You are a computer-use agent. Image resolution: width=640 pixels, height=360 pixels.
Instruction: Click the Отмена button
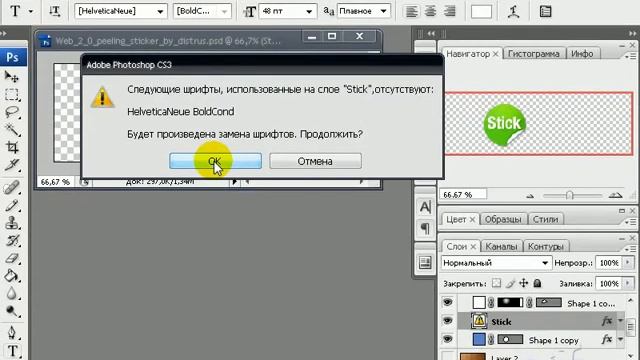point(315,161)
